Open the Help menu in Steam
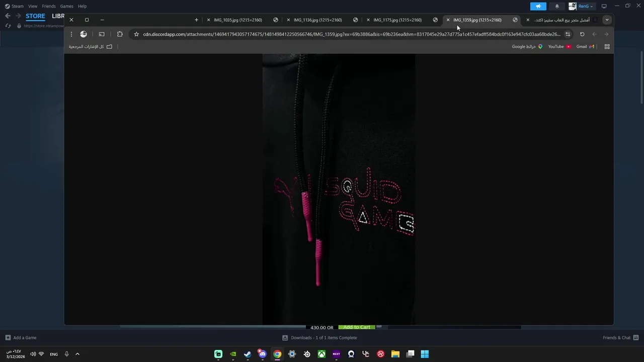Image resolution: width=644 pixels, height=362 pixels. pos(82,6)
